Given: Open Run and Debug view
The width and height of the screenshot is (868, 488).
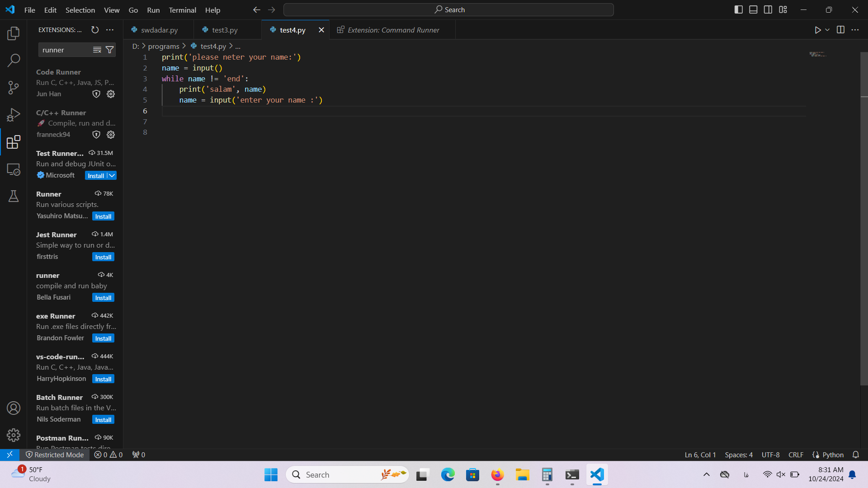Looking at the screenshot, I should click(14, 115).
